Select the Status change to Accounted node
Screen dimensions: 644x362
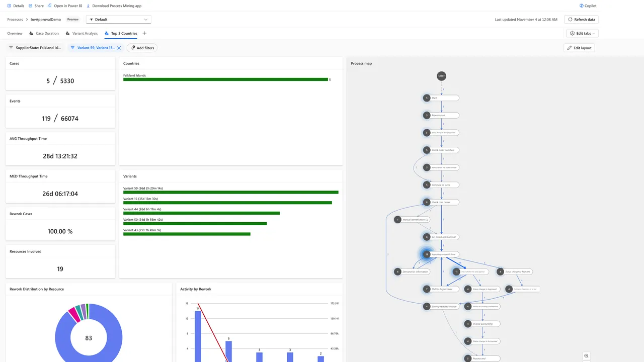482,341
